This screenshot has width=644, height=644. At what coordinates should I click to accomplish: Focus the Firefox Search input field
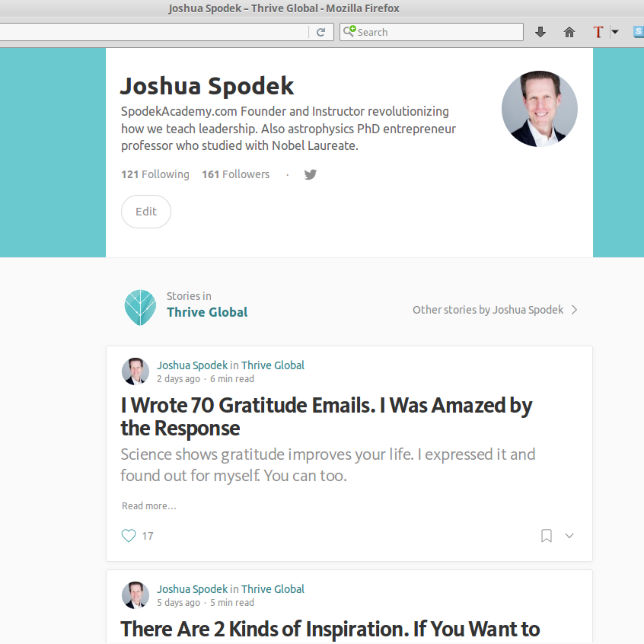tap(431, 32)
